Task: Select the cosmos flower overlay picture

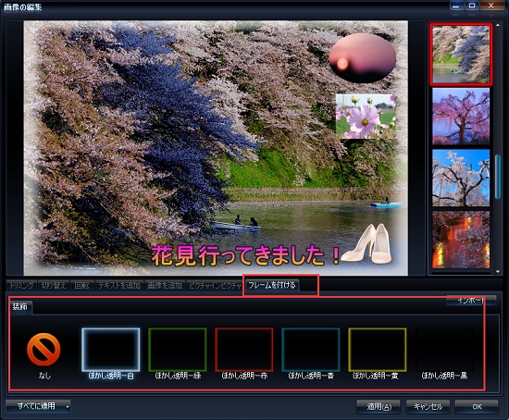Action: point(366,117)
